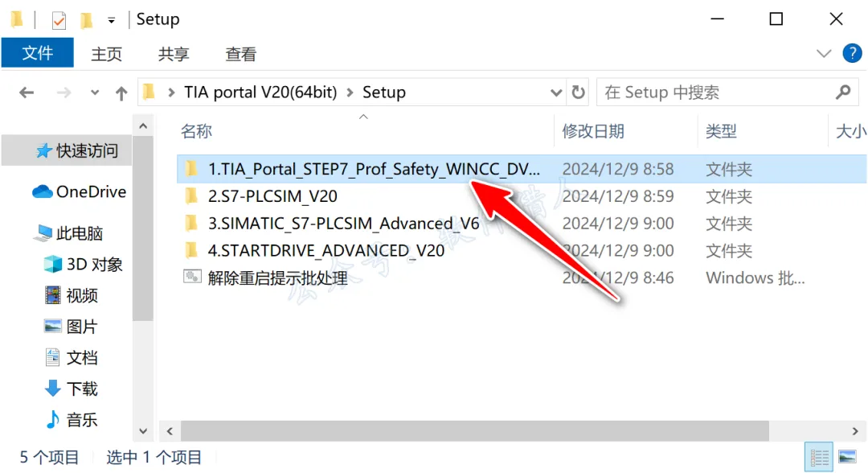Go up one folder level

(121, 93)
